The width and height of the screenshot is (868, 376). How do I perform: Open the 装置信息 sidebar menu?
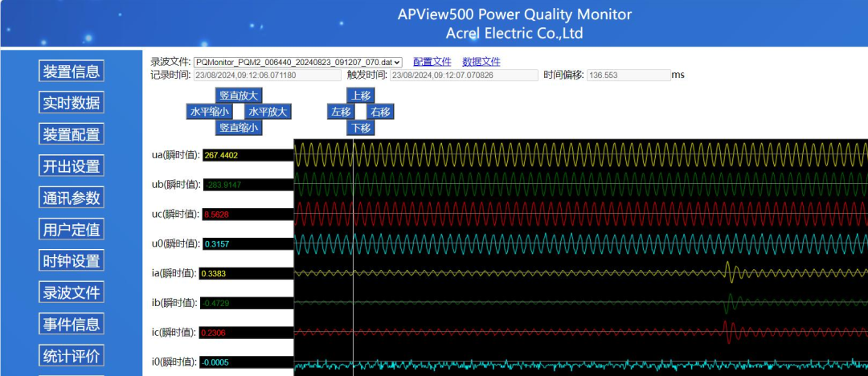[x=72, y=71]
